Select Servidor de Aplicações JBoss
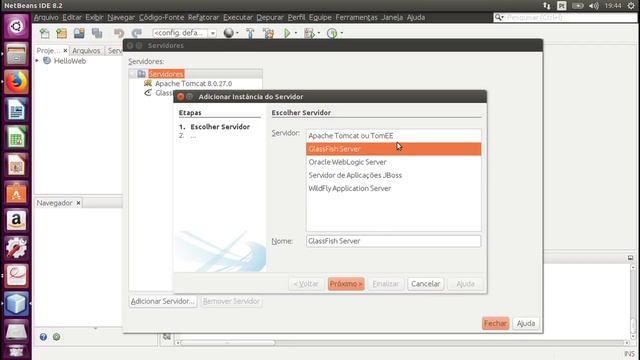Image resolution: width=640 pixels, height=360 pixels. coord(393,175)
